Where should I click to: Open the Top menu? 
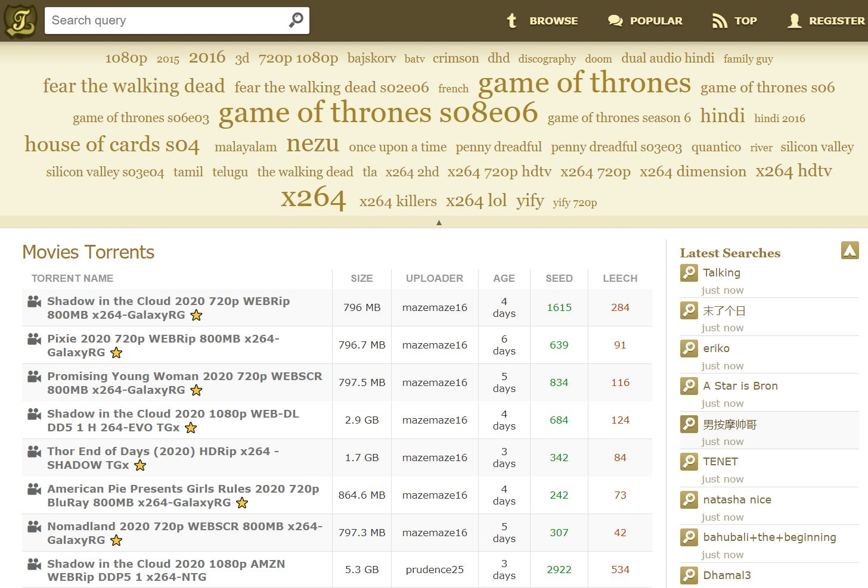[x=745, y=21]
